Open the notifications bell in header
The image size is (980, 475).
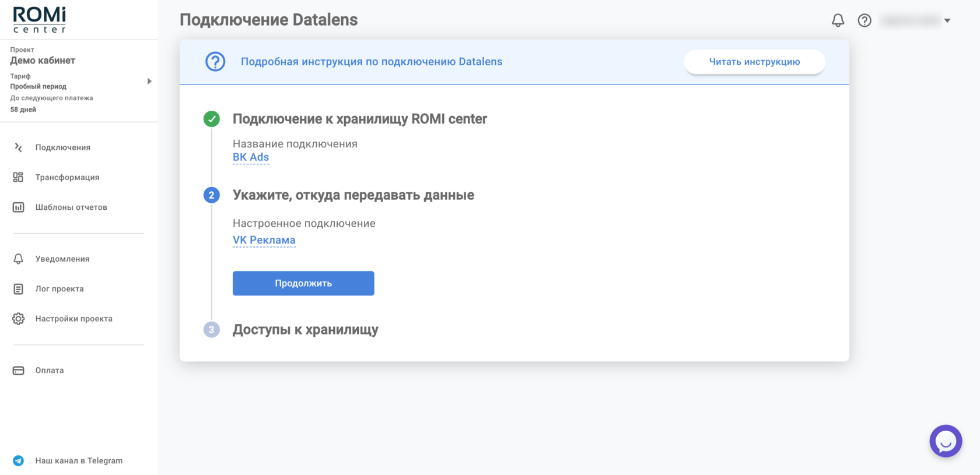tap(838, 20)
